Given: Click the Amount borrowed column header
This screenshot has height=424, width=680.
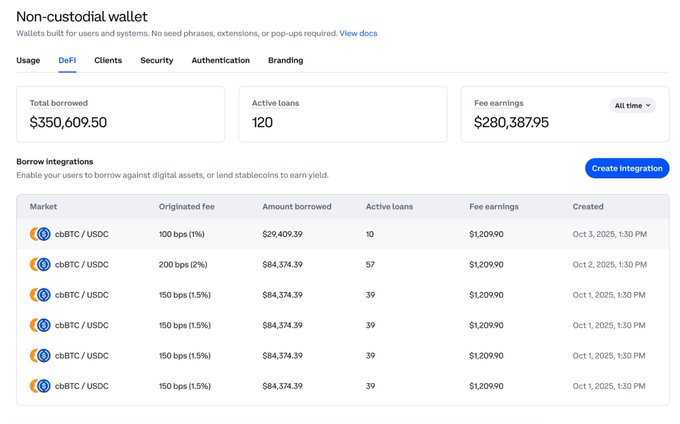Looking at the screenshot, I should tap(297, 207).
